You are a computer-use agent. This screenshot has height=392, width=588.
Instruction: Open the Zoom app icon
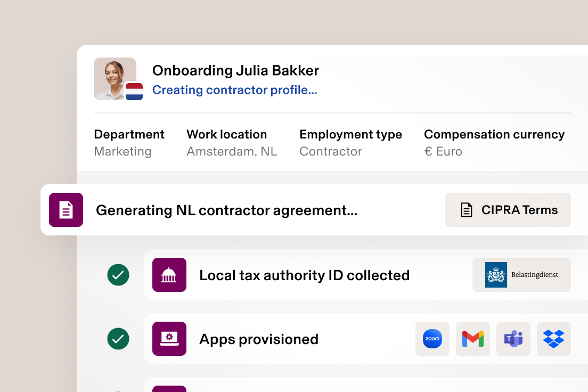coord(432,339)
